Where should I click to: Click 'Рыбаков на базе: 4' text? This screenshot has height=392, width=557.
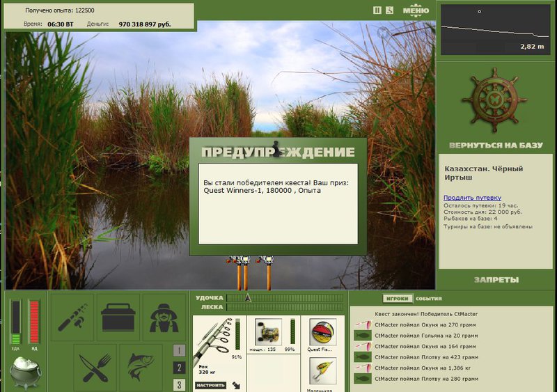(471, 218)
